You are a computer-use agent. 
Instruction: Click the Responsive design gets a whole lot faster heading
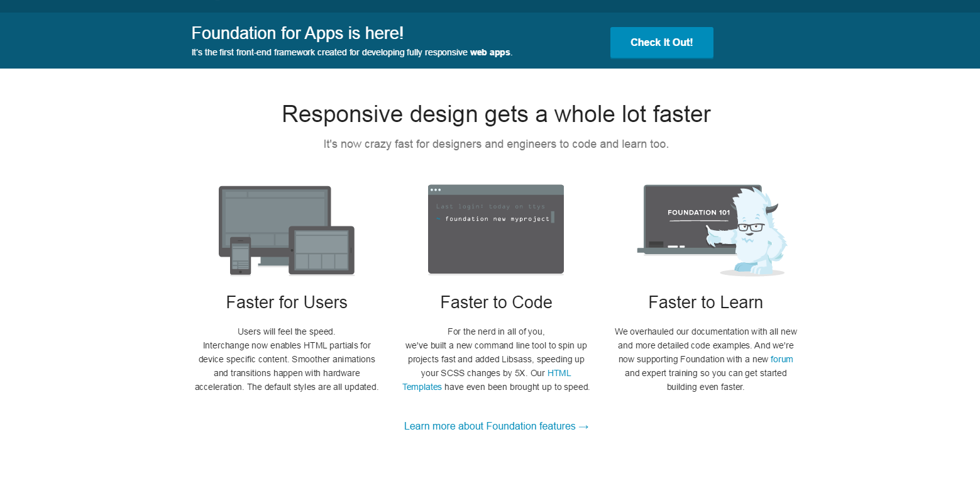(x=497, y=114)
